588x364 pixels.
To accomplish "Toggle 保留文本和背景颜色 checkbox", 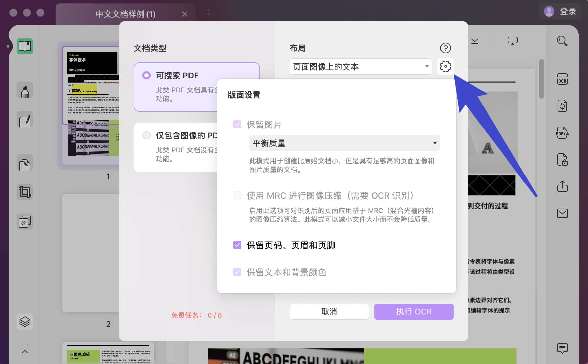I will 237,272.
